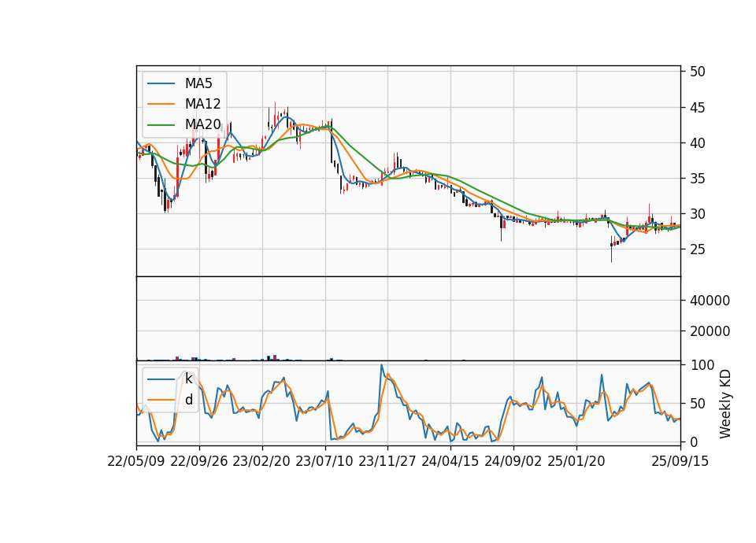
Task: Click the orange MA12 legend line sample
Action: pos(161,104)
